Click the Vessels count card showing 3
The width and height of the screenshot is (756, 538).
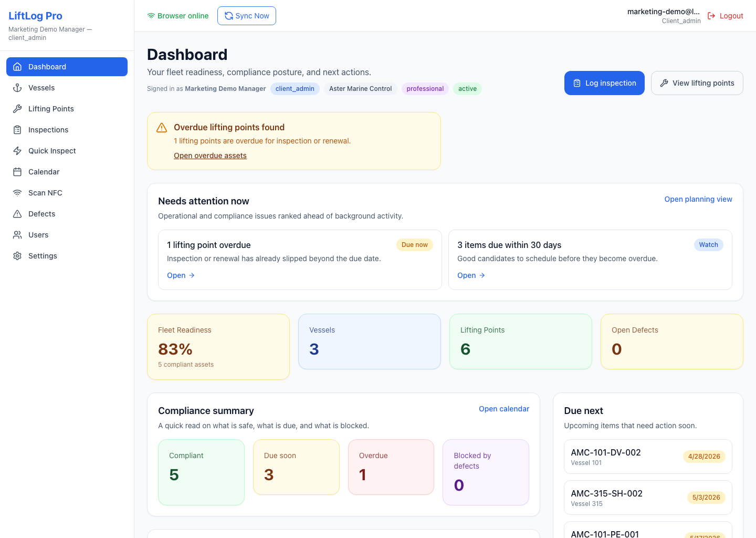coord(370,342)
